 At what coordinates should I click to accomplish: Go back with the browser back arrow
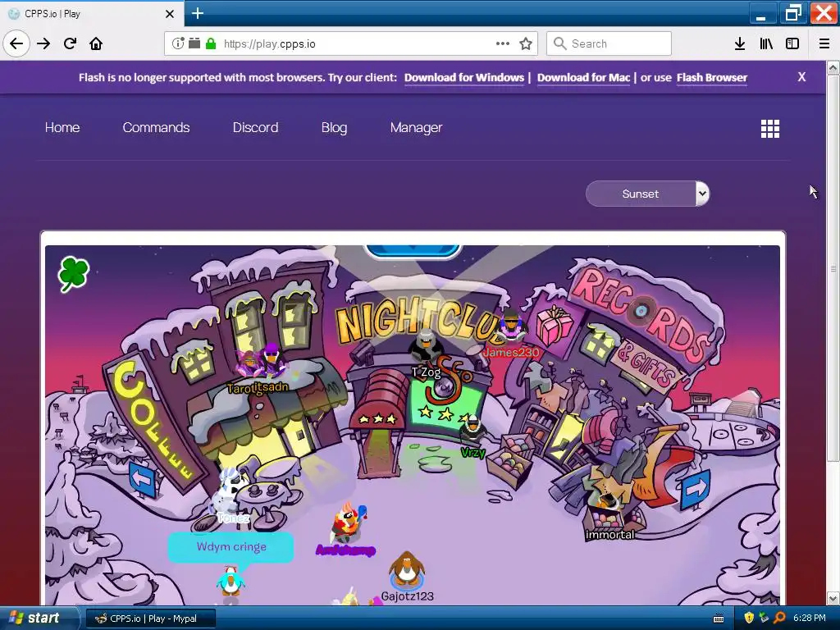[16, 43]
